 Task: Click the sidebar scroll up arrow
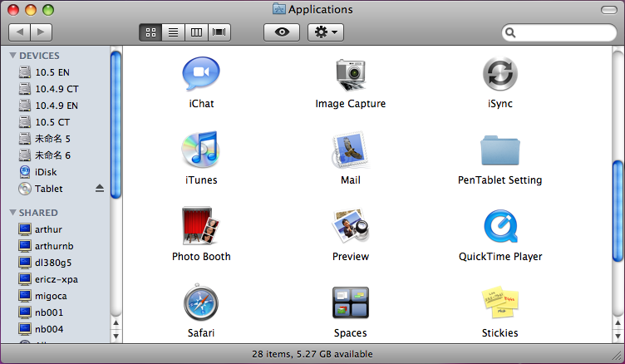(116, 322)
